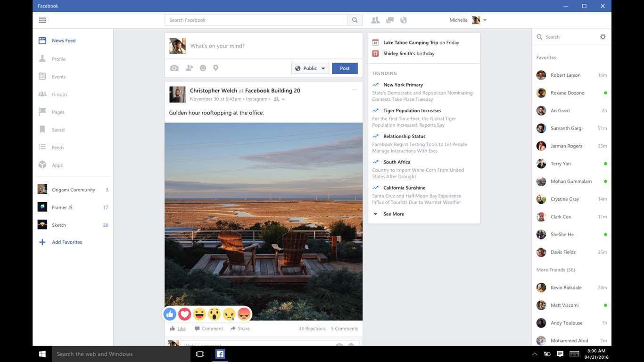The height and width of the screenshot is (362, 644).
Task: Click the blue Post button
Action: click(x=345, y=68)
